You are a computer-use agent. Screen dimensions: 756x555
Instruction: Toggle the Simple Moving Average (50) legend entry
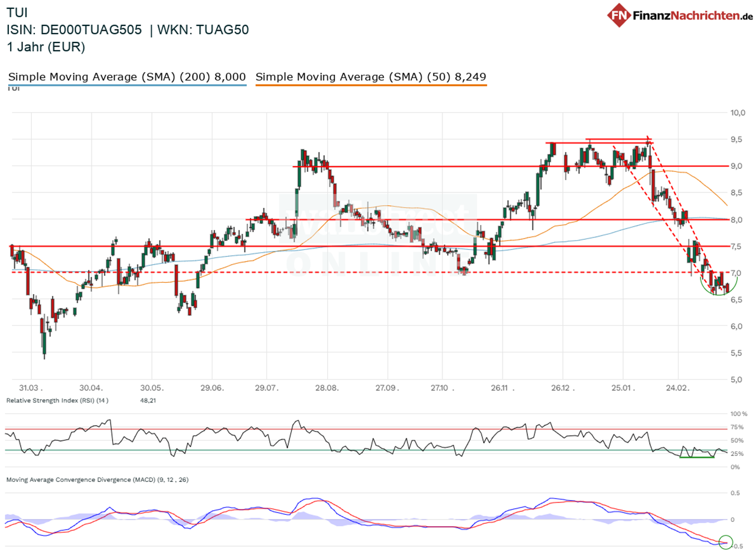(371, 77)
